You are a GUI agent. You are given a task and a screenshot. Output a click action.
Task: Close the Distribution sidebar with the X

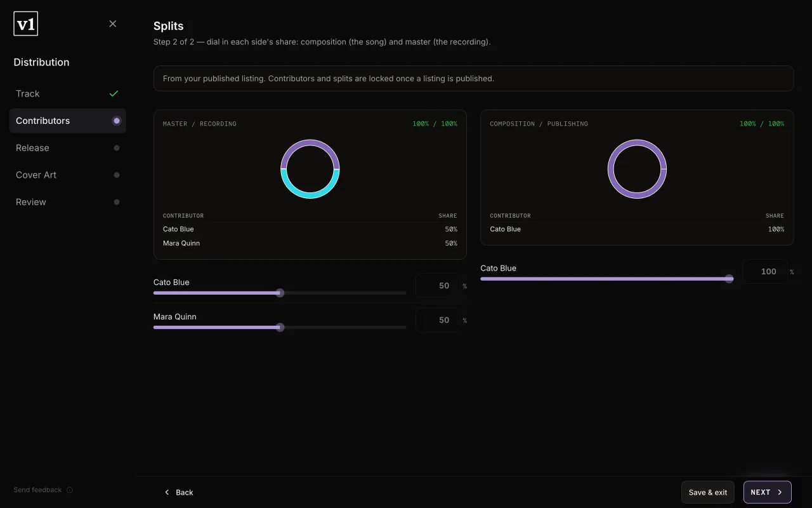click(x=113, y=23)
